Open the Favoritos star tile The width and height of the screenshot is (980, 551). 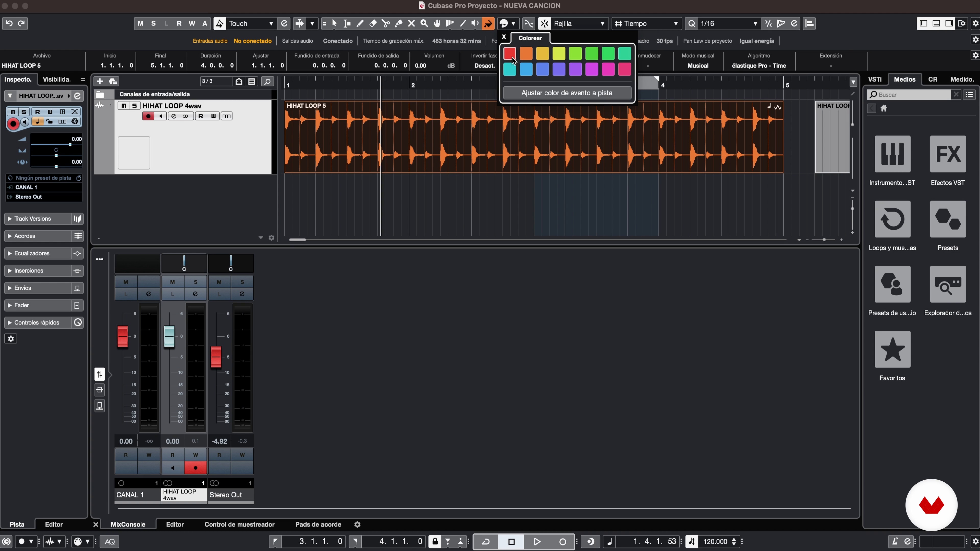(x=892, y=349)
